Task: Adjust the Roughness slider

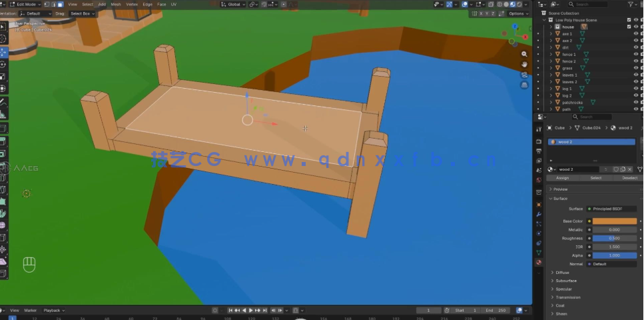Action: pyautogui.click(x=615, y=238)
